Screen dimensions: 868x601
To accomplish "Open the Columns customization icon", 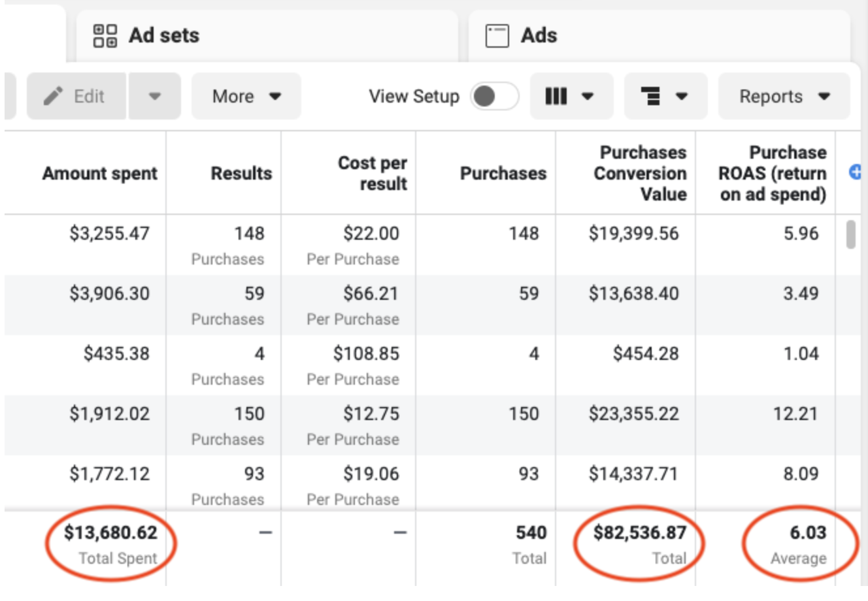I will pyautogui.click(x=555, y=96).
